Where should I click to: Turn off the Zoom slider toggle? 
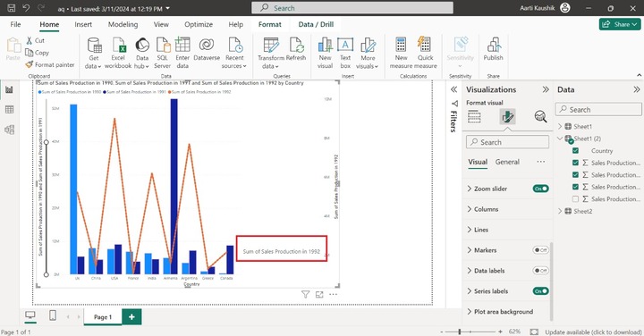coord(540,189)
